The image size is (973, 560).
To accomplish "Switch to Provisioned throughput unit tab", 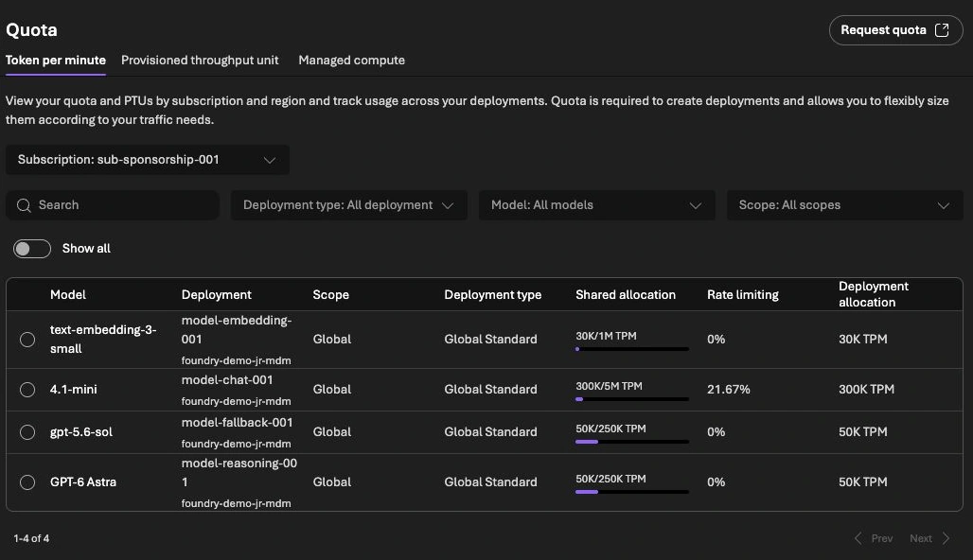I will coord(200,61).
